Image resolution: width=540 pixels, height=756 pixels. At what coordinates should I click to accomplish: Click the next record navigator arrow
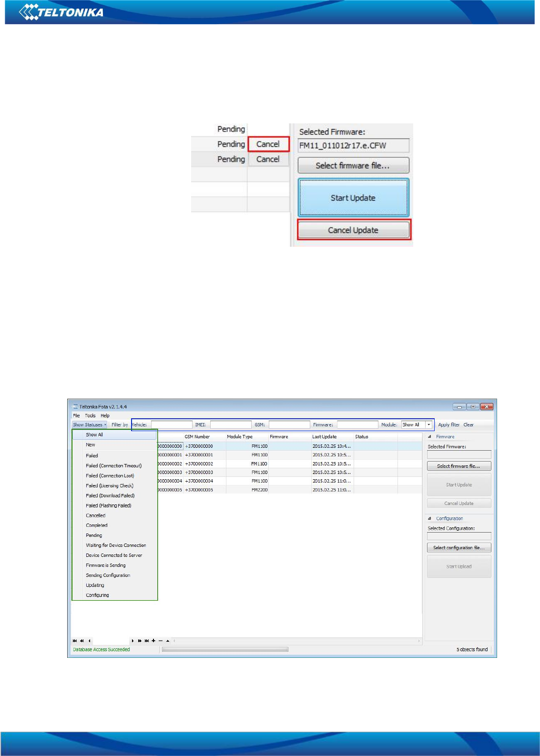133,641
